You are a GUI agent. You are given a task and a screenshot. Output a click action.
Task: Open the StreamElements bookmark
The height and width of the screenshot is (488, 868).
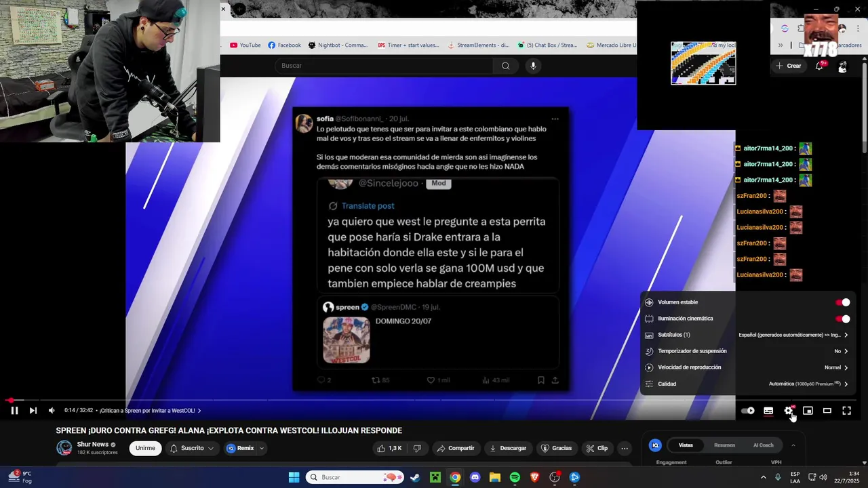(x=478, y=45)
